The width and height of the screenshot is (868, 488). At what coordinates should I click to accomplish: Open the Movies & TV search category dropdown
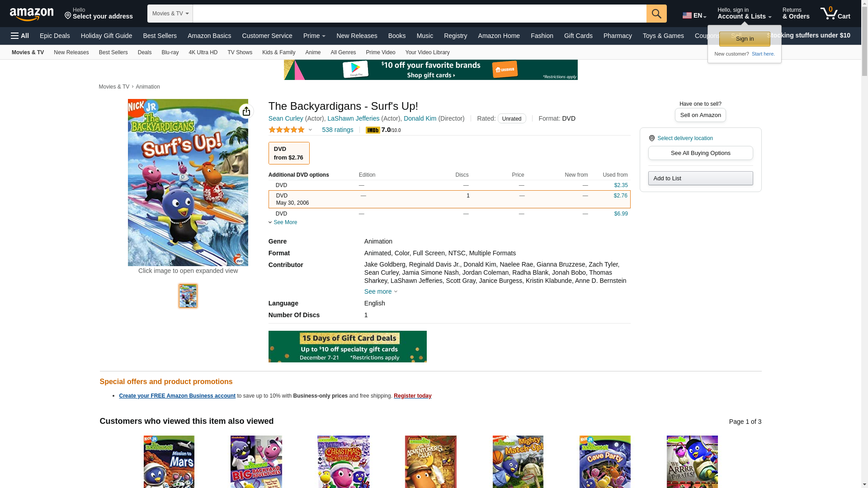170,14
